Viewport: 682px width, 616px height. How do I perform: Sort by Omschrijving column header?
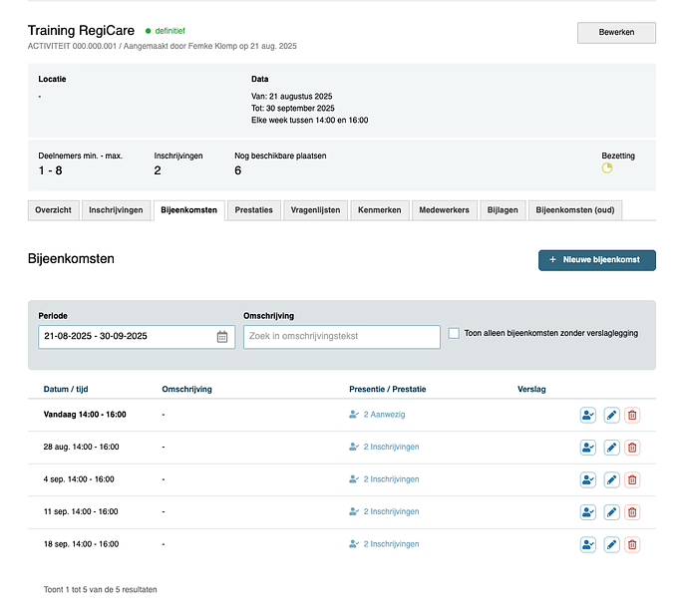pos(186,389)
